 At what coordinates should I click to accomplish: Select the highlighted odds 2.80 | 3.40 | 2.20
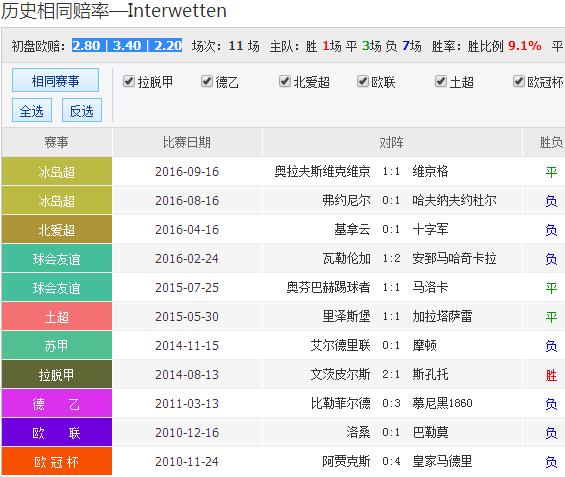click(127, 45)
